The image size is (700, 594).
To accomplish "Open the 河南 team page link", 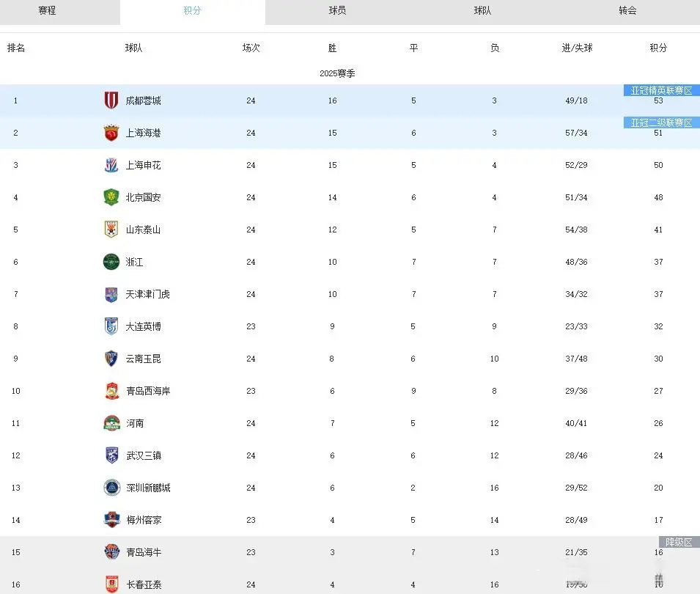I will pyautogui.click(x=136, y=423).
